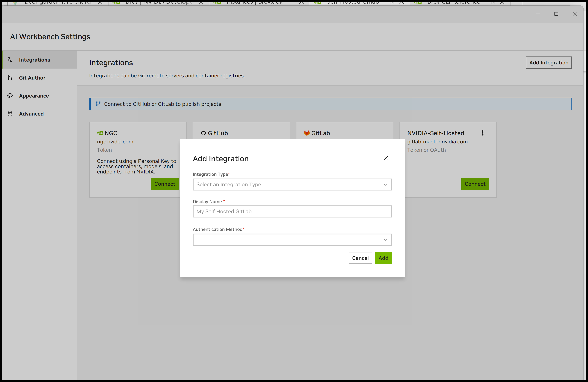Click the NGC NVIDIA logo icon
The width and height of the screenshot is (588, 382).
tap(100, 133)
